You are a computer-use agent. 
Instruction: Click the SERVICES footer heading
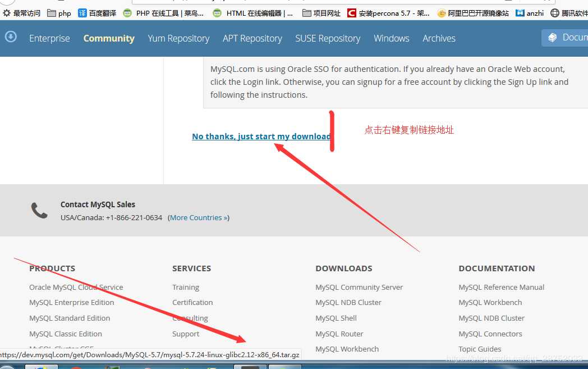(x=192, y=268)
